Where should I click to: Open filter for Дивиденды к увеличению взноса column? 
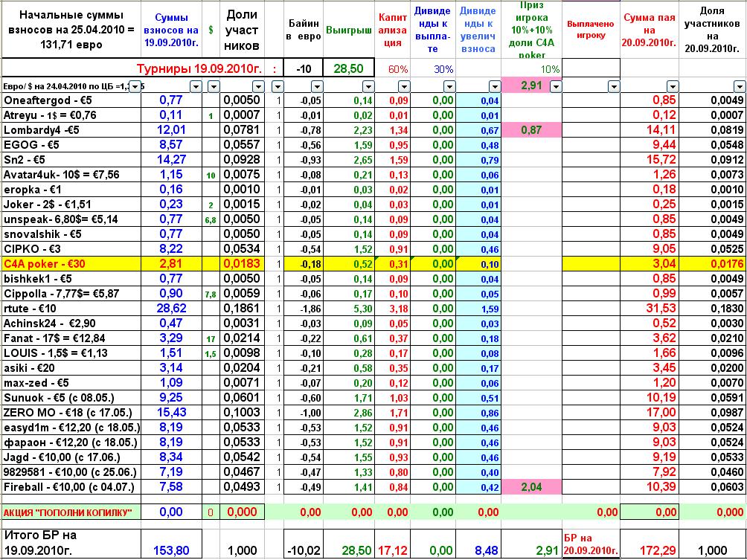pos(495,87)
